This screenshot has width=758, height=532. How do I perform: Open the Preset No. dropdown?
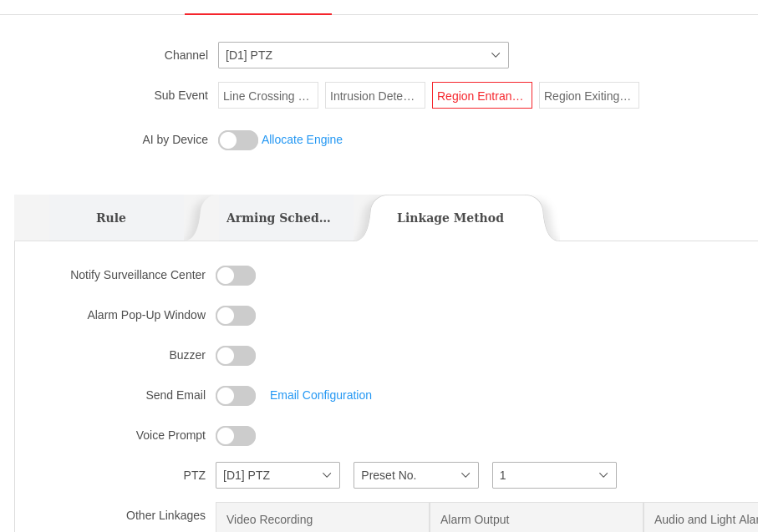click(415, 475)
